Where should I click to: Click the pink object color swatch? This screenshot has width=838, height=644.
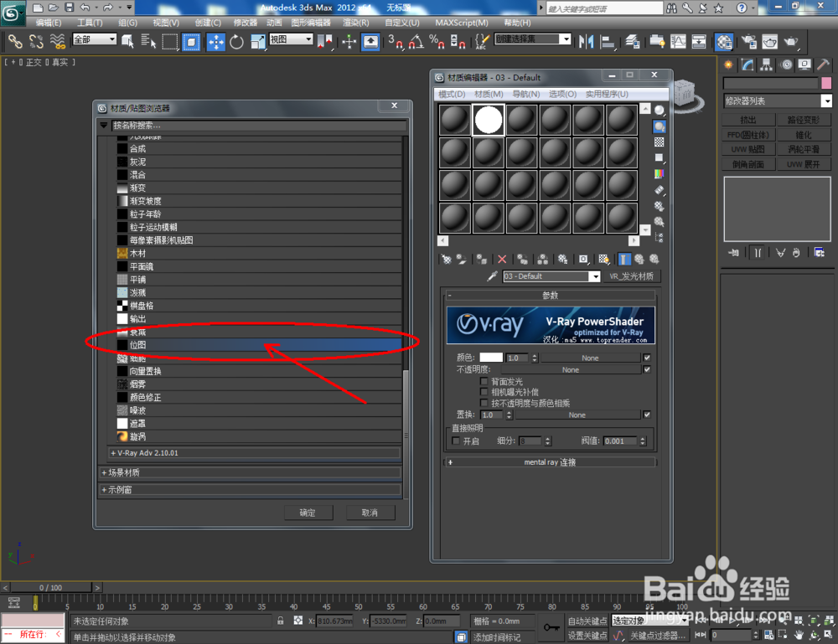click(x=826, y=83)
